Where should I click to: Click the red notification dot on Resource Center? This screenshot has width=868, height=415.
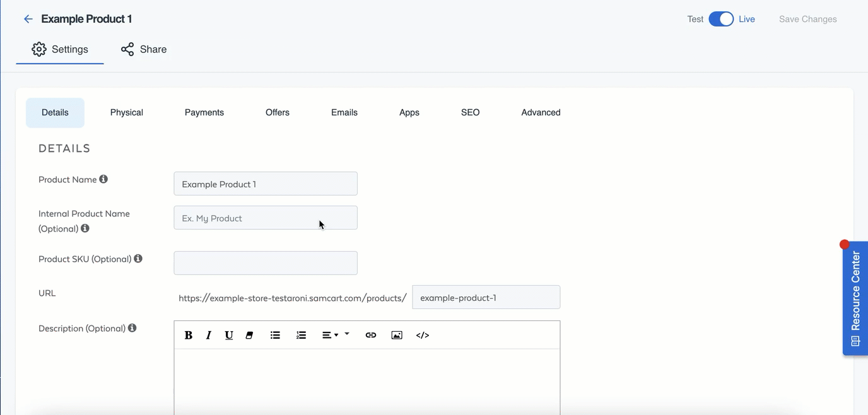tap(845, 245)
